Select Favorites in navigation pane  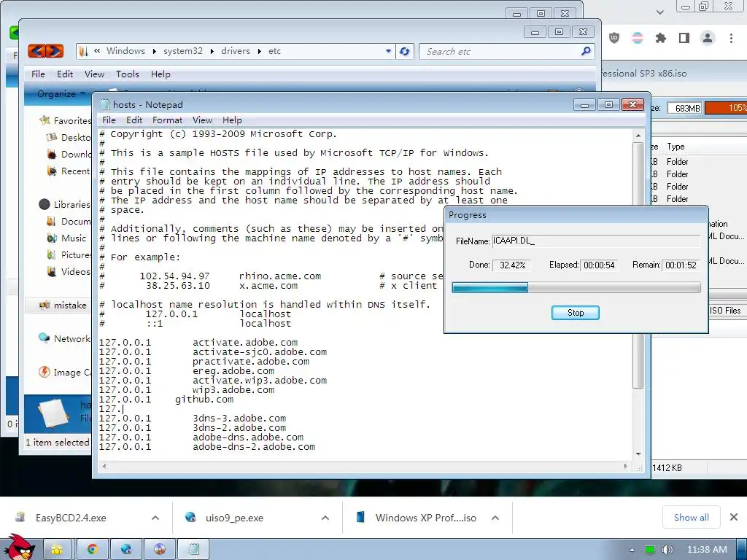click(x=65, y=120)
